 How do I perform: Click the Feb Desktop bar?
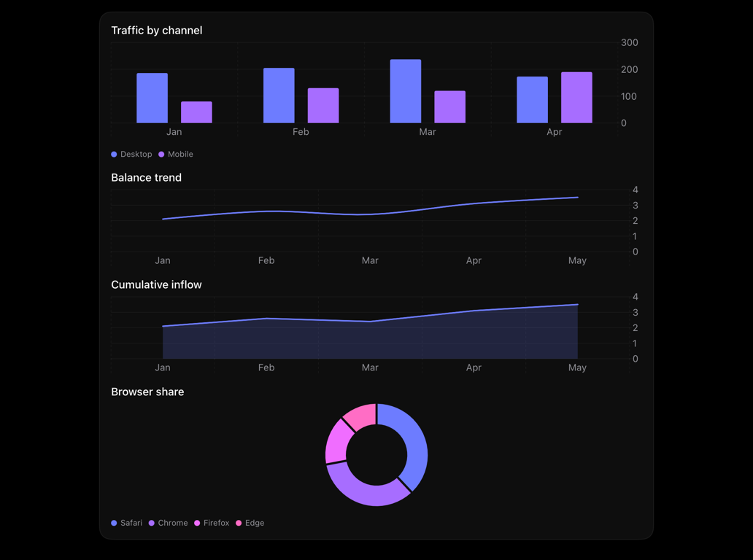point(279,96)
